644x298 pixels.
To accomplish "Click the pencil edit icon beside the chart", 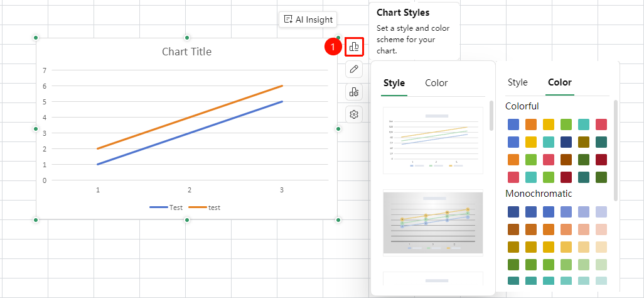I will tap(354, 69).
